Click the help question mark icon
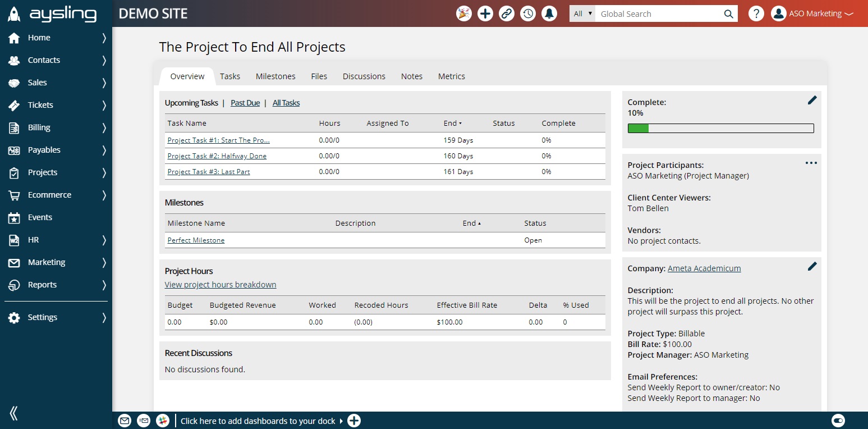 point(756,13)
